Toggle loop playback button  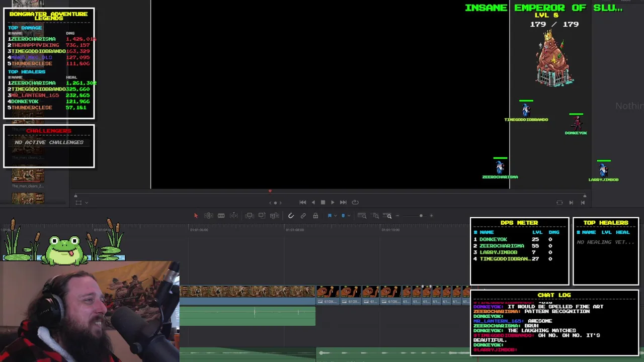pos(355,202)
